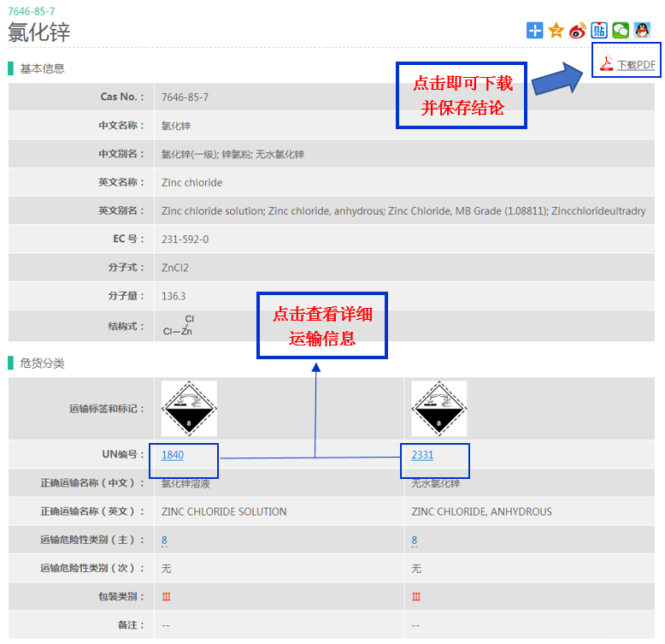This screenshot has width=665, height=644.
Task: Share via the green WeChat icon
Action: (x=621, y=31)
